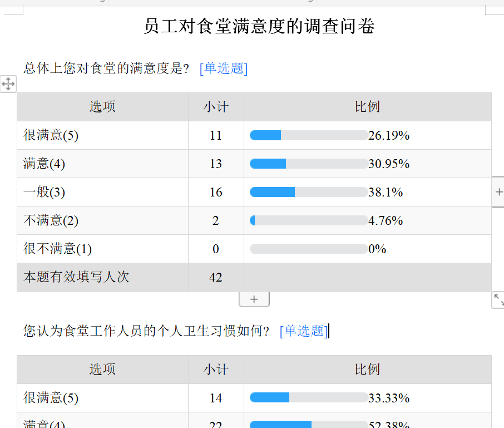Click the table resize handle at bottom-right corner

coord(498,301)
